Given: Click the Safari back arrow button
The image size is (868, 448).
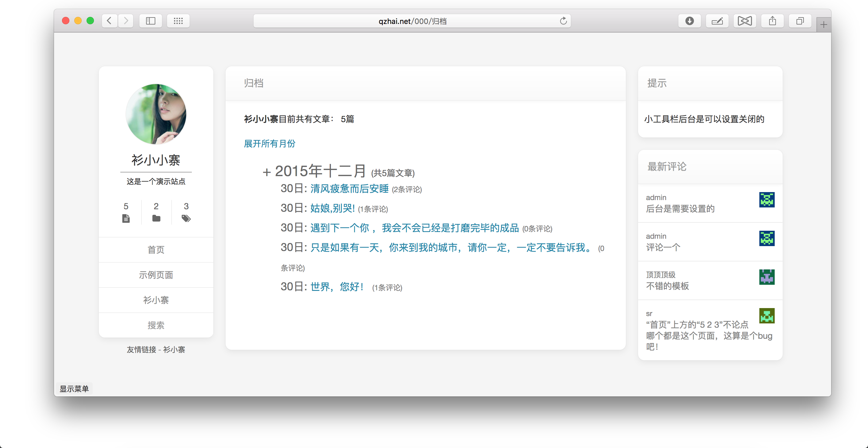Looking at the screenshot, I should (x=109, y=21).
